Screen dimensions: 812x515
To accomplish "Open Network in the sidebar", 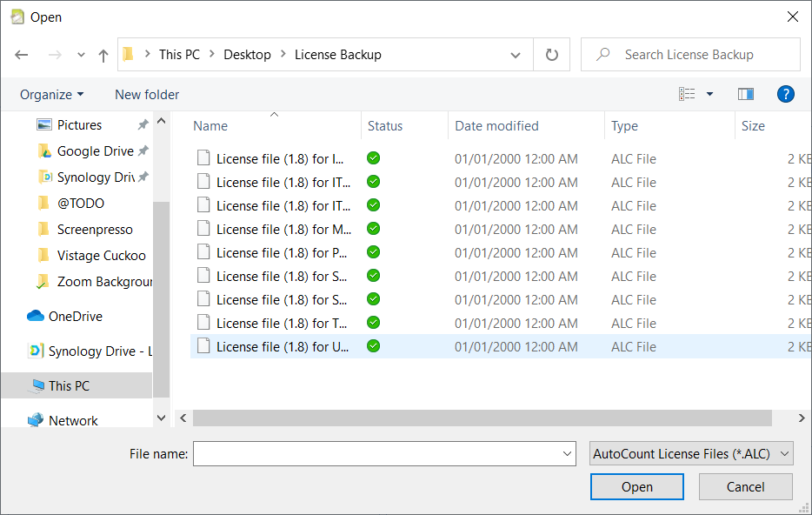I will coord(73,421).
